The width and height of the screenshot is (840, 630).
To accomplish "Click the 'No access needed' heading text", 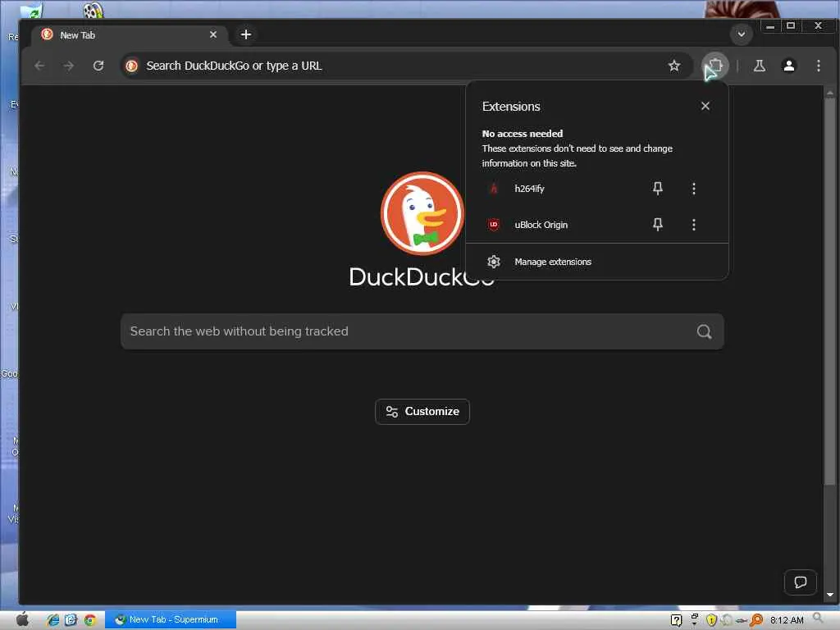I will (x=523, y=134).
